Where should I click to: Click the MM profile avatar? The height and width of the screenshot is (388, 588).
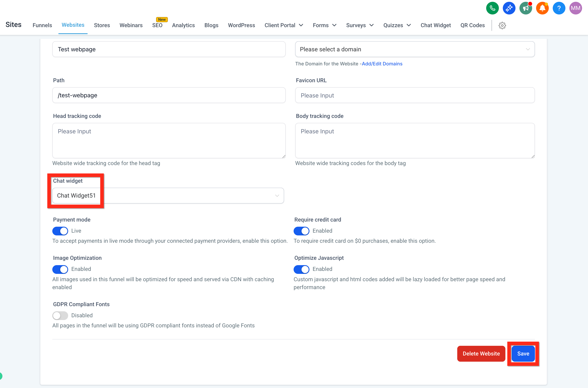[576, 8]
